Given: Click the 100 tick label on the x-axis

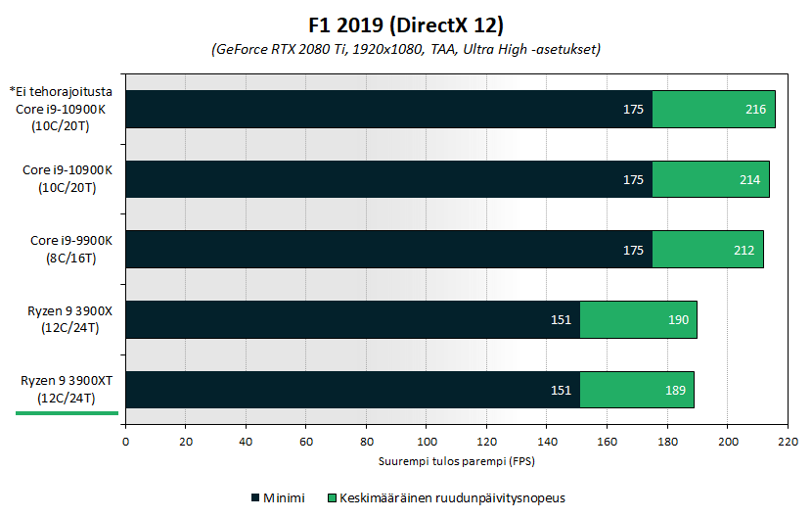Looking at the screenshot, I should (x=427, y=442).
